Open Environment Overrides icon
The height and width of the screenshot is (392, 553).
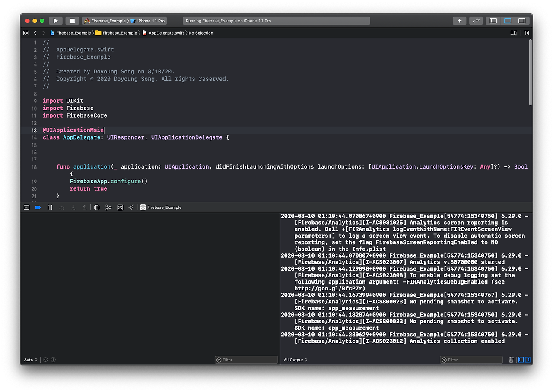click(x=120, y=207)
